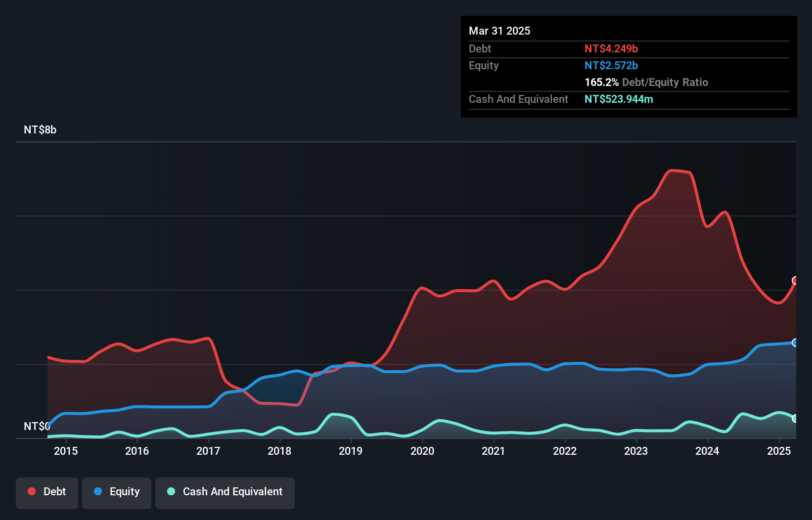The height and width of the screenshot is (520, 812).
Task: Click the Debt row label in tooltip
Action: coord(480,48)
